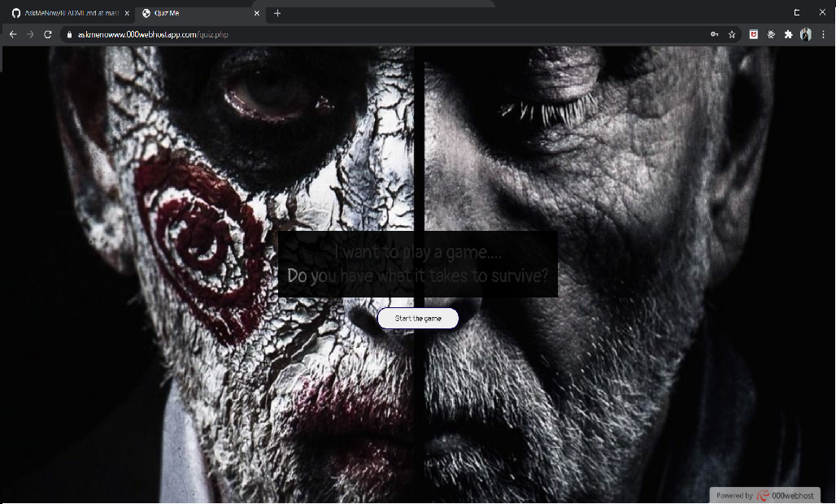The width and height of the screenshot is (836, 504).
Task: Open the red extension icon in toolbar
Action: pos(754,35)
